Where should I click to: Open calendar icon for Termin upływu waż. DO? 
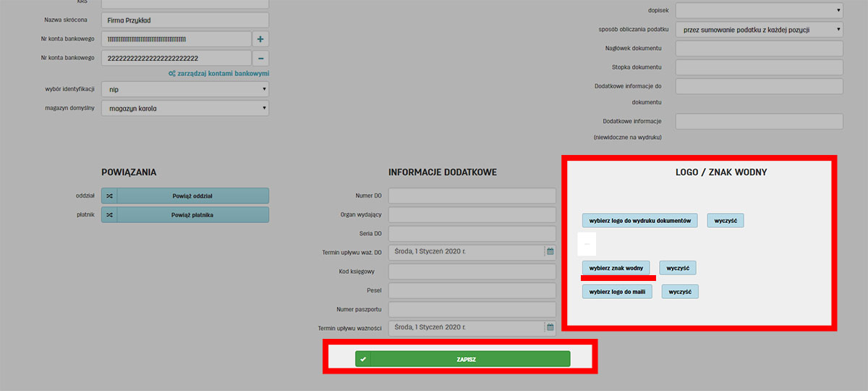tap(550, 252)
